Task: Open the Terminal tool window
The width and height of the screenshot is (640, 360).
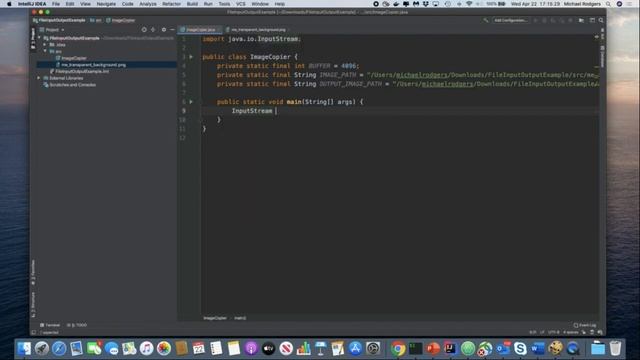Action: click(x=50, y=325)
